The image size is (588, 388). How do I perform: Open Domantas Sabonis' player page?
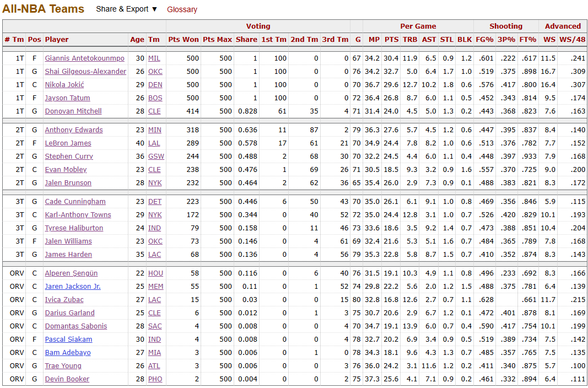[x=76, y=326]
